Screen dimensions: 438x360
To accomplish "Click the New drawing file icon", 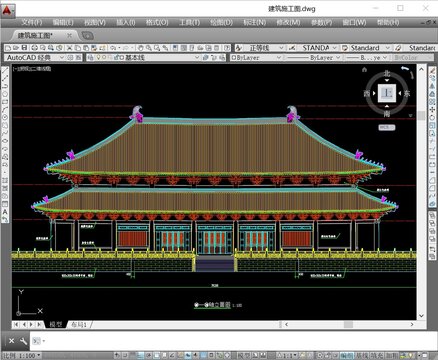I will click(8, 48).
